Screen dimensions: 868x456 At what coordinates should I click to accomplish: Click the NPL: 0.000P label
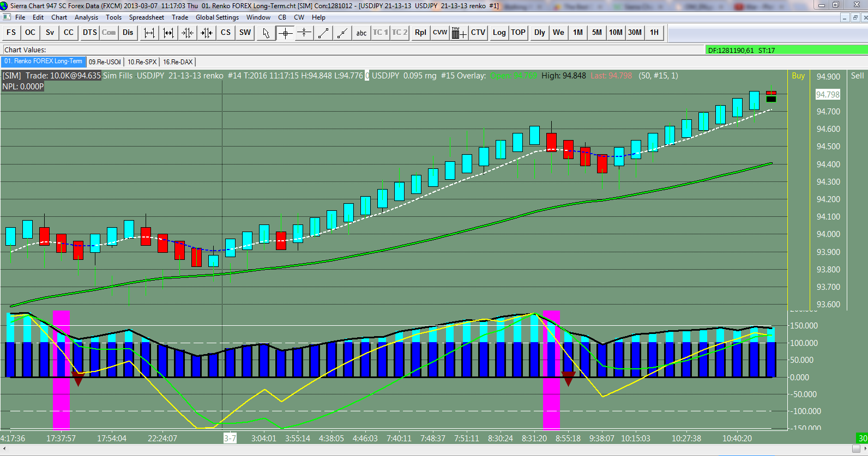[23, 86]
